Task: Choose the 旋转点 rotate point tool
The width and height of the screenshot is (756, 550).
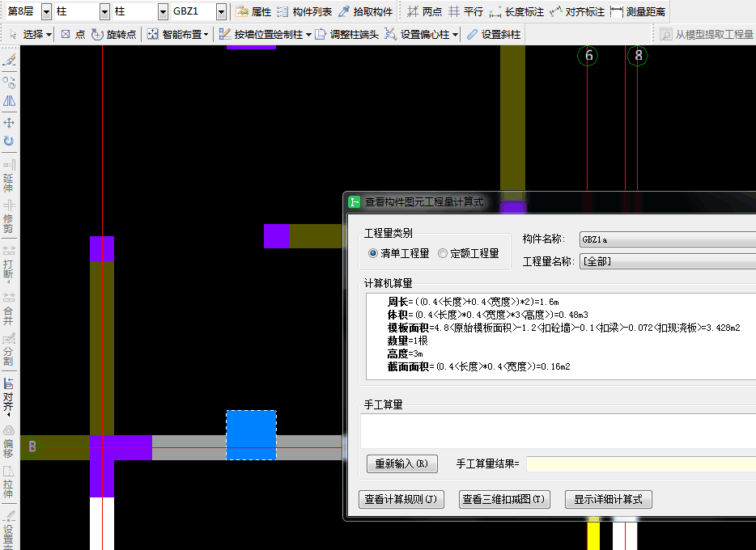Action: tap(114, 34)
